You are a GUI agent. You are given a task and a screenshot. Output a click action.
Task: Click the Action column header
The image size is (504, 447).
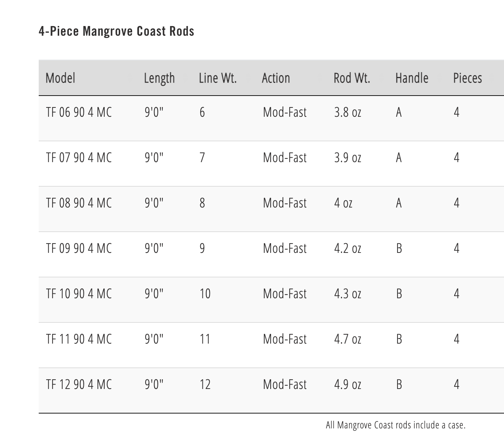click(x=276, y=78)
